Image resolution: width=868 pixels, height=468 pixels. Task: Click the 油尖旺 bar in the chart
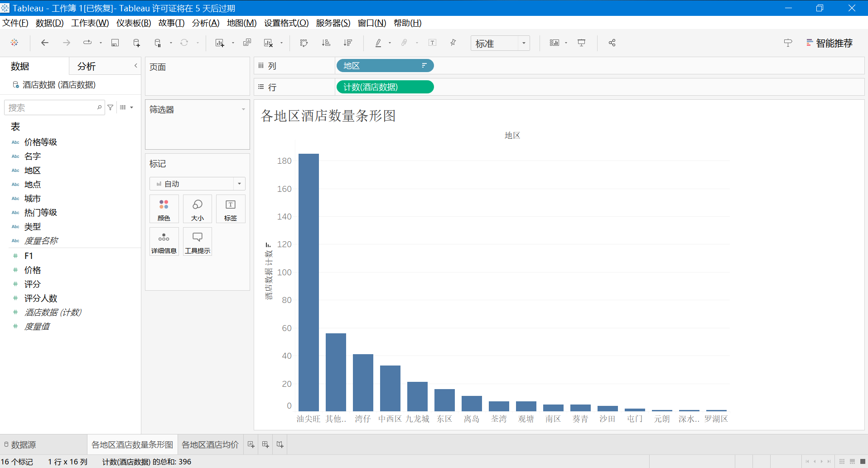[309, 282]
